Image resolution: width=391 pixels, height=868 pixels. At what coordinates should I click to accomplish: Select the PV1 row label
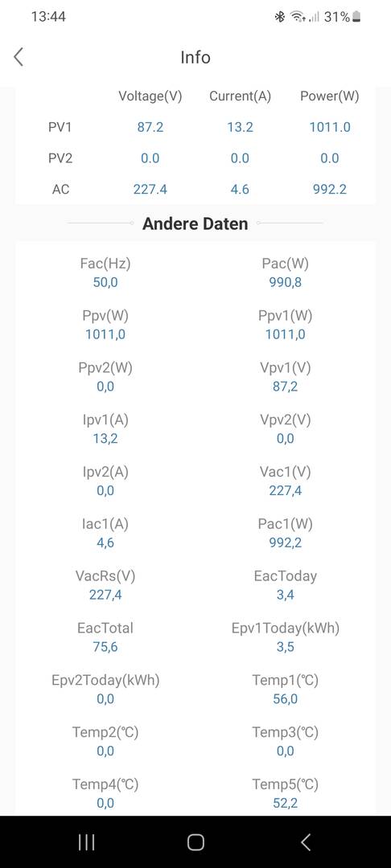60,127
